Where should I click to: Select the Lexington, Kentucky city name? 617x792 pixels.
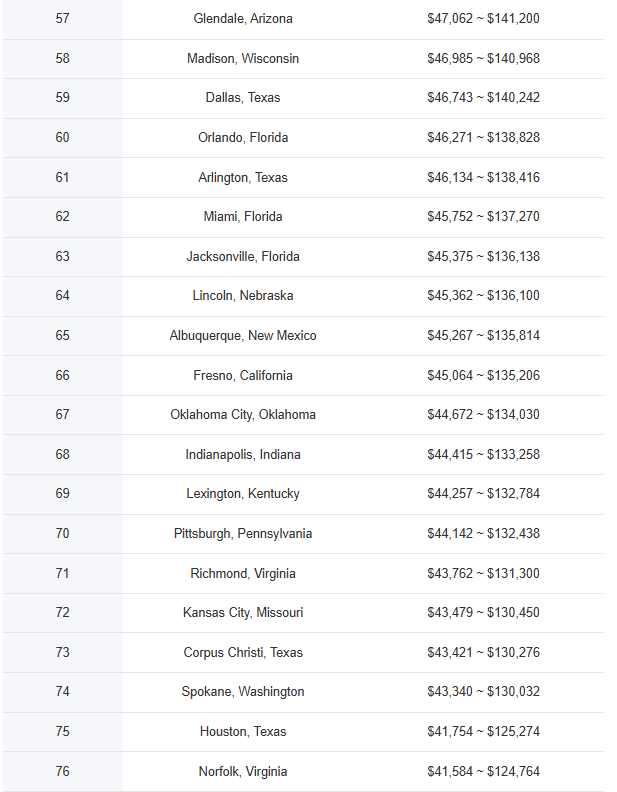pos(243,493)
